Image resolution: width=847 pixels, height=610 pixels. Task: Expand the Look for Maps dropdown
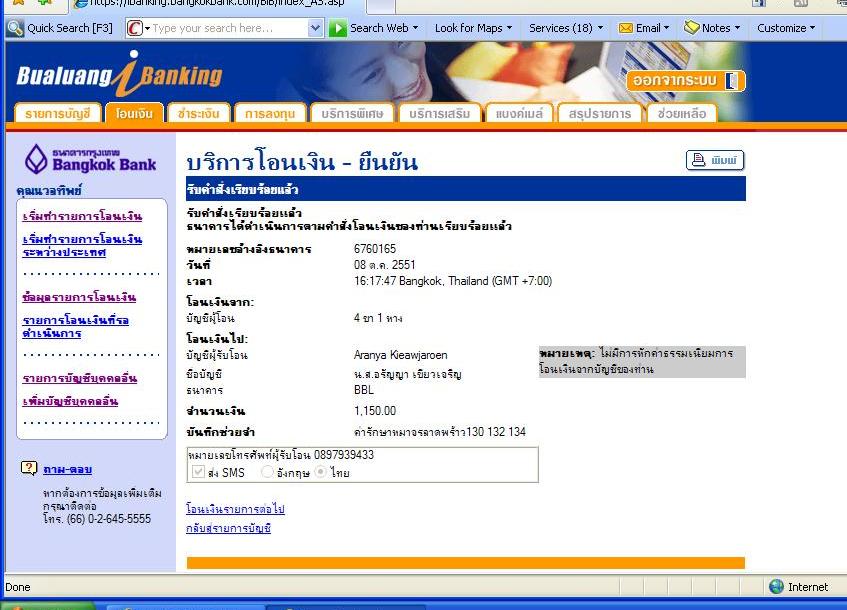click(509, 28)
